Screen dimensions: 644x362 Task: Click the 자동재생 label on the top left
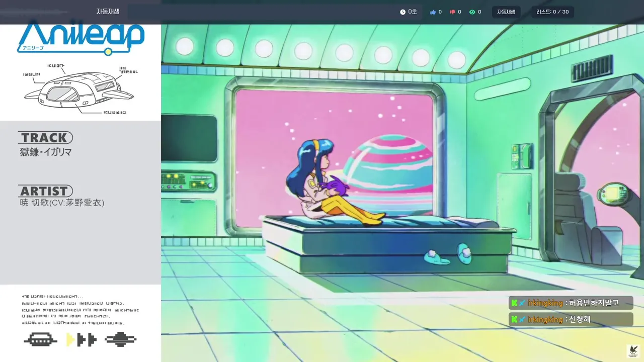(x=108, y=11)
